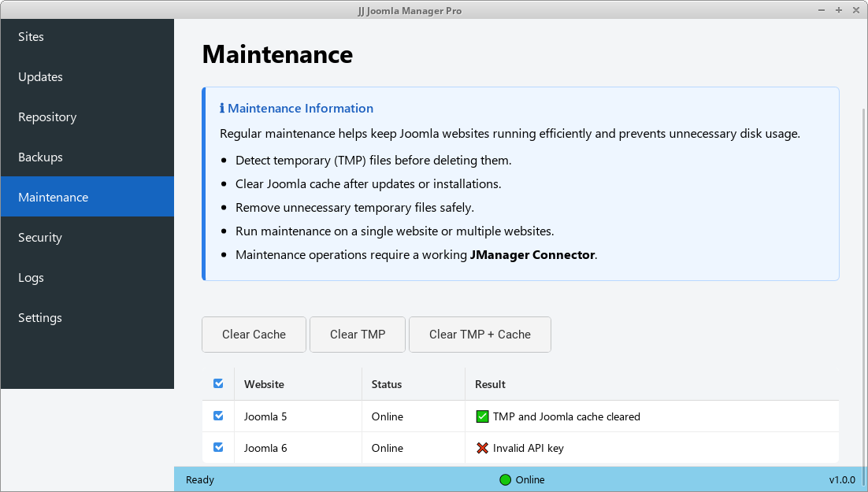Open the Sites section in sidebar
The height and width of the screenshot is (492, 868).
(x=87, y=36)
